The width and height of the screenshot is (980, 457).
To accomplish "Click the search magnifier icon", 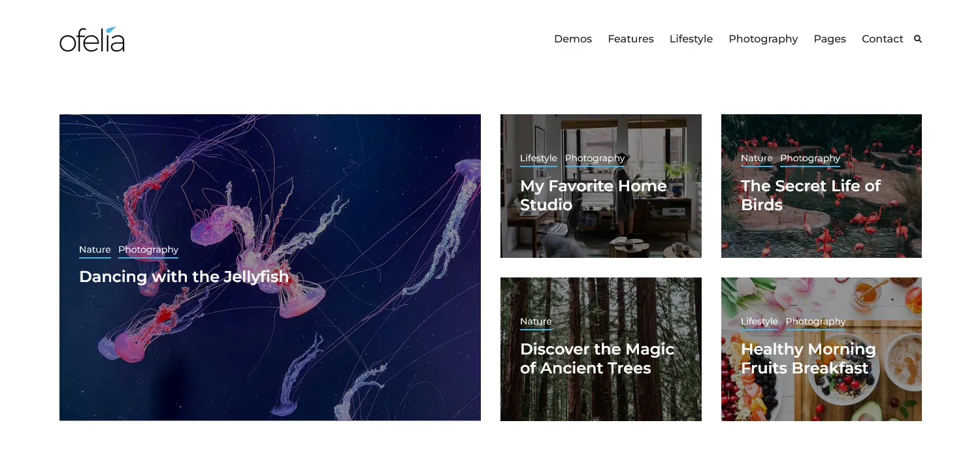I will (917, 39).
